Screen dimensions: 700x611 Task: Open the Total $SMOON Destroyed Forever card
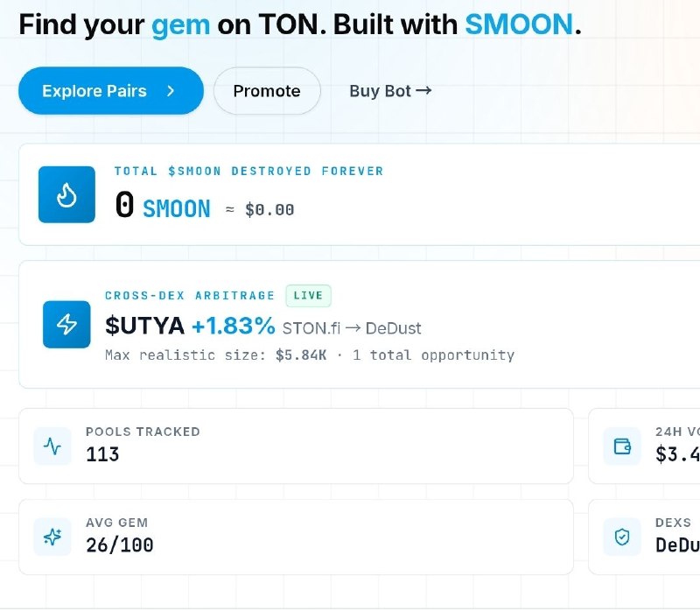(x=360, y=194)
